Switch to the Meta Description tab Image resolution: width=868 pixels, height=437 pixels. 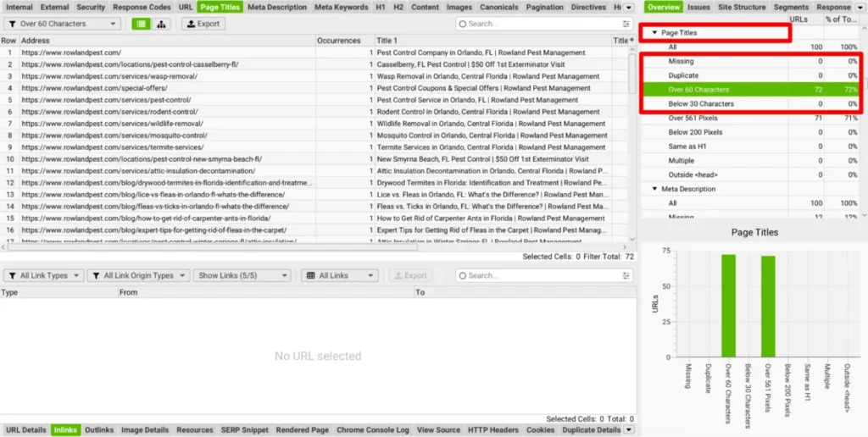click(x=276, y=8)
